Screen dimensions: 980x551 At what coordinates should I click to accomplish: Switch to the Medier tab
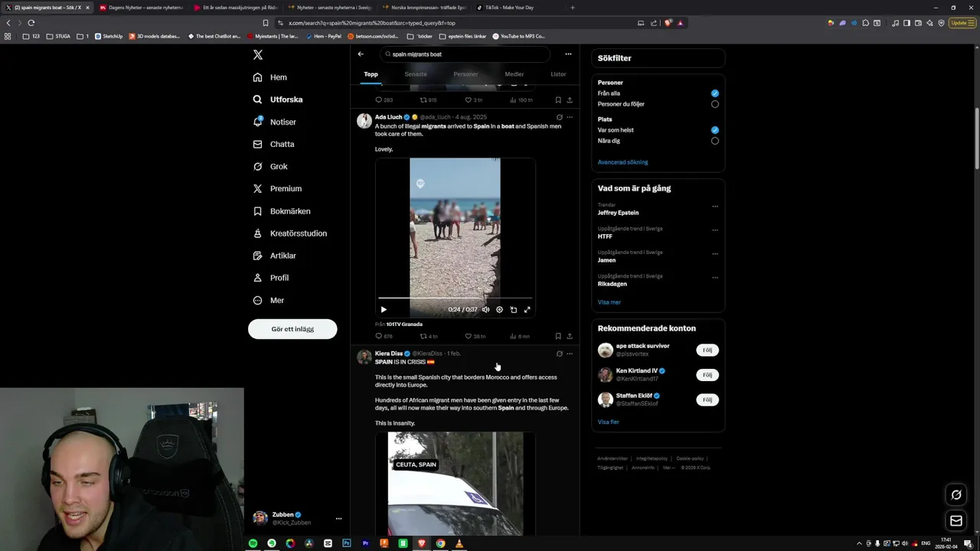coord(514,74)
